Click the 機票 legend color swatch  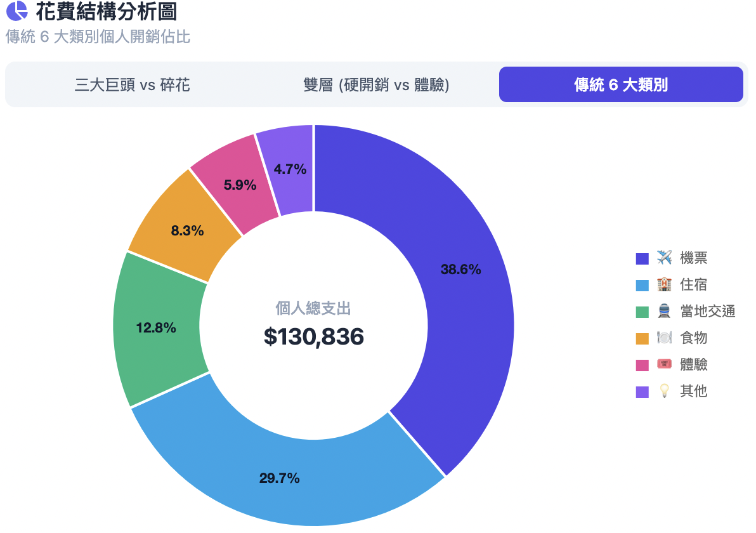point(642,259)
